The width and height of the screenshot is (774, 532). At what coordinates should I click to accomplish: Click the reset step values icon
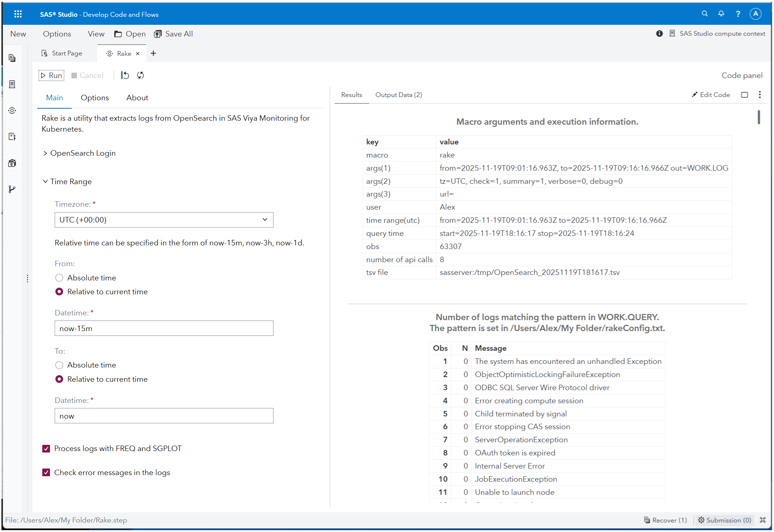coord(125,75)
